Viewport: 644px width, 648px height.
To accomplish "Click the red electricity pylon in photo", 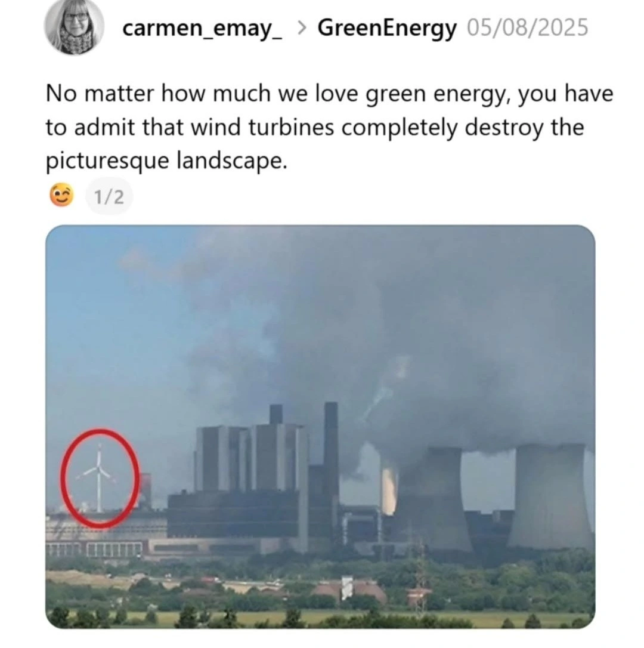I will click(420, 579).
